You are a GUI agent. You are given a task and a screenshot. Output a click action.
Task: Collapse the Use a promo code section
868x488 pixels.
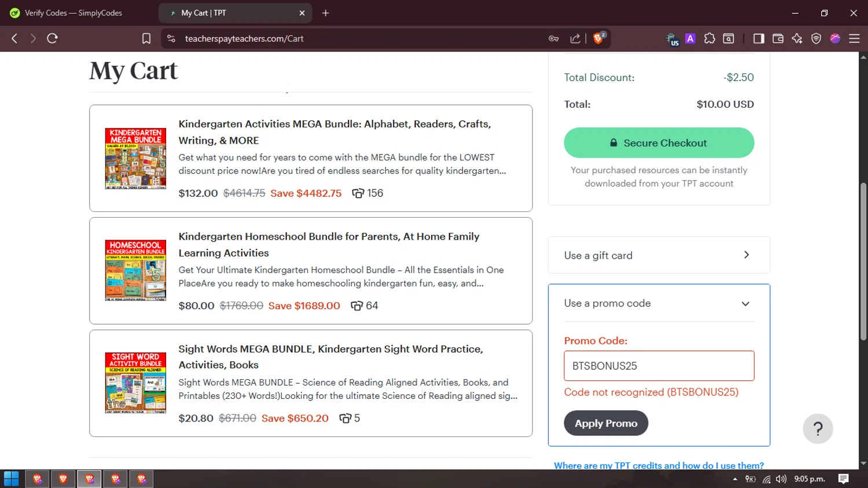point(745,304)
